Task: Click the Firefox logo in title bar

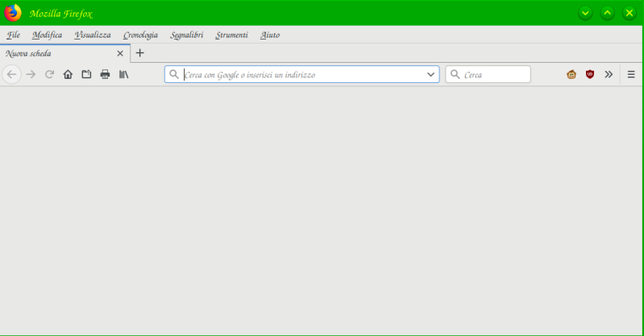Action: click(13, 13)
